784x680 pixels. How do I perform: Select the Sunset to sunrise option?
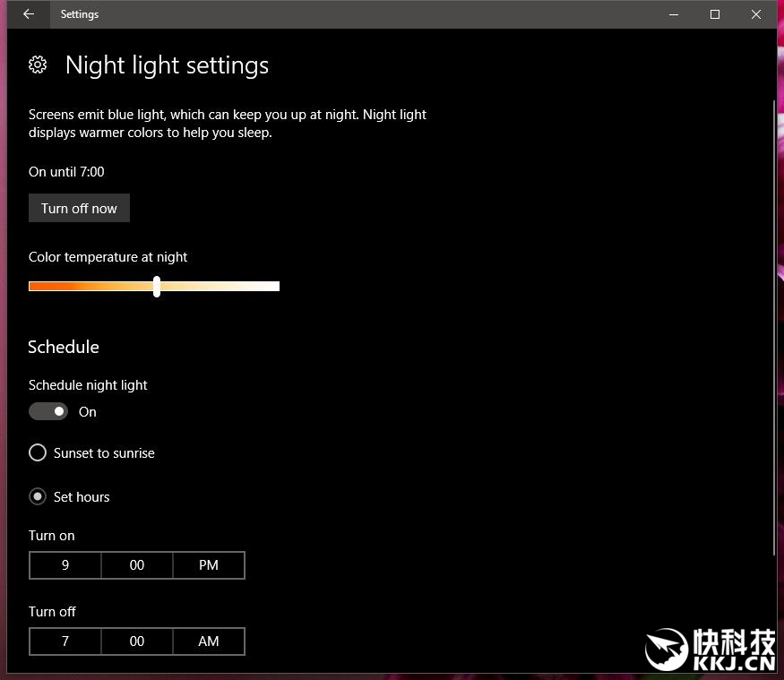click(38, 453)
